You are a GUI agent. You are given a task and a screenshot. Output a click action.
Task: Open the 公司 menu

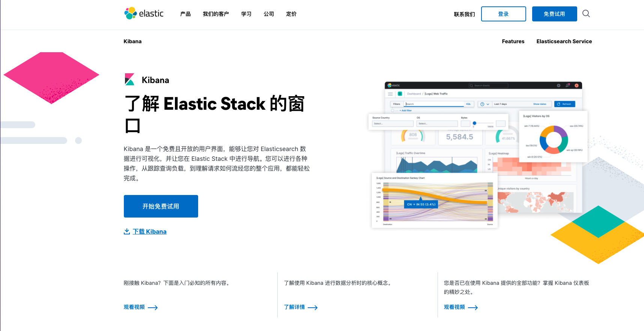click(x=269, y=14)
